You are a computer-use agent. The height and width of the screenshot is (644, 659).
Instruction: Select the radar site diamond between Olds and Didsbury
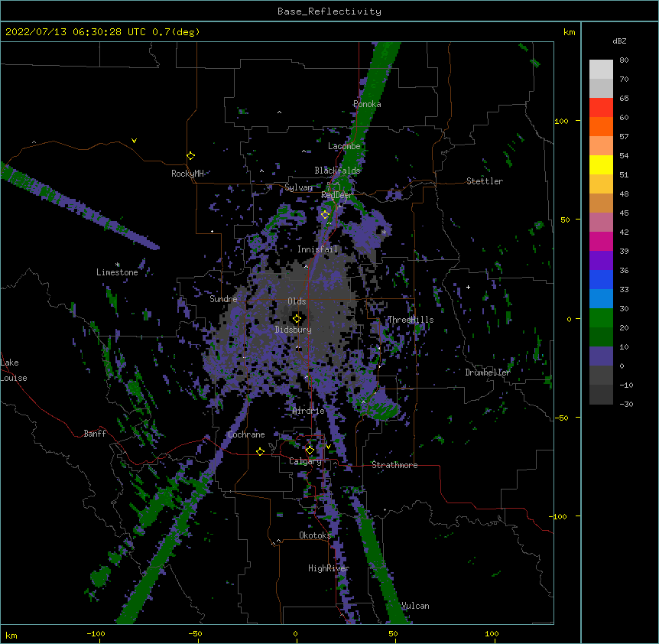pos(297,319)
